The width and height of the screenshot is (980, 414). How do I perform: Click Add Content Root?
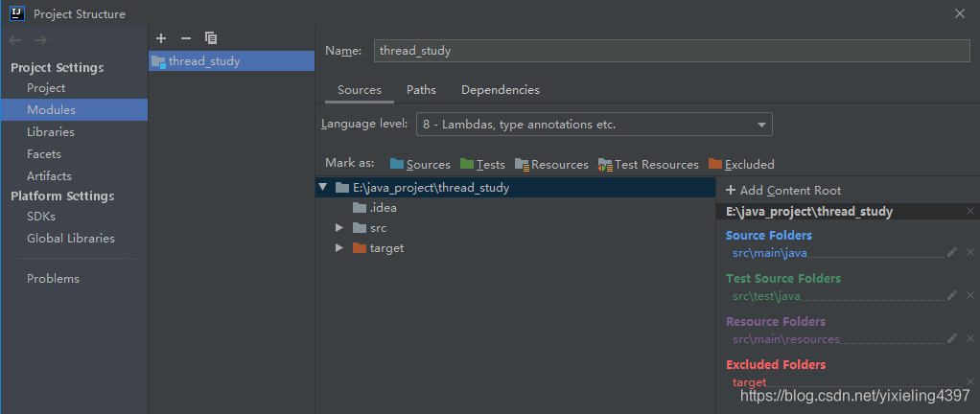(x=783, y=191)
